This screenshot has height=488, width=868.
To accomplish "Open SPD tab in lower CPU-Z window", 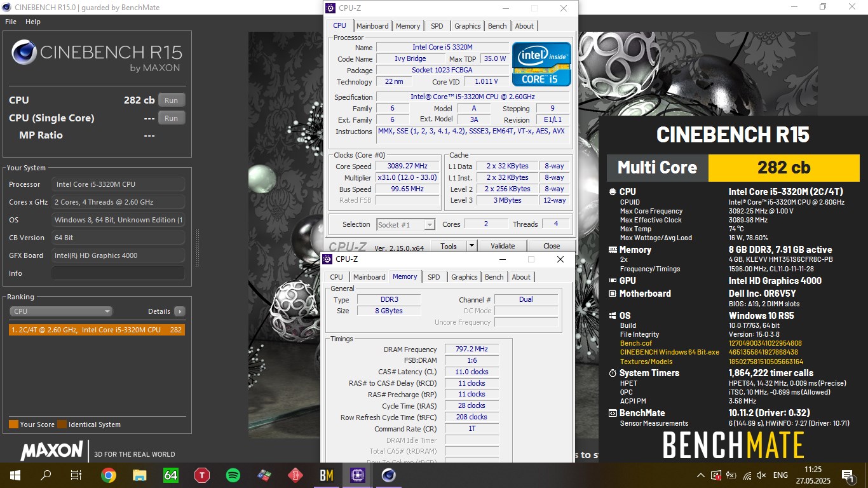I will point(434,277).
